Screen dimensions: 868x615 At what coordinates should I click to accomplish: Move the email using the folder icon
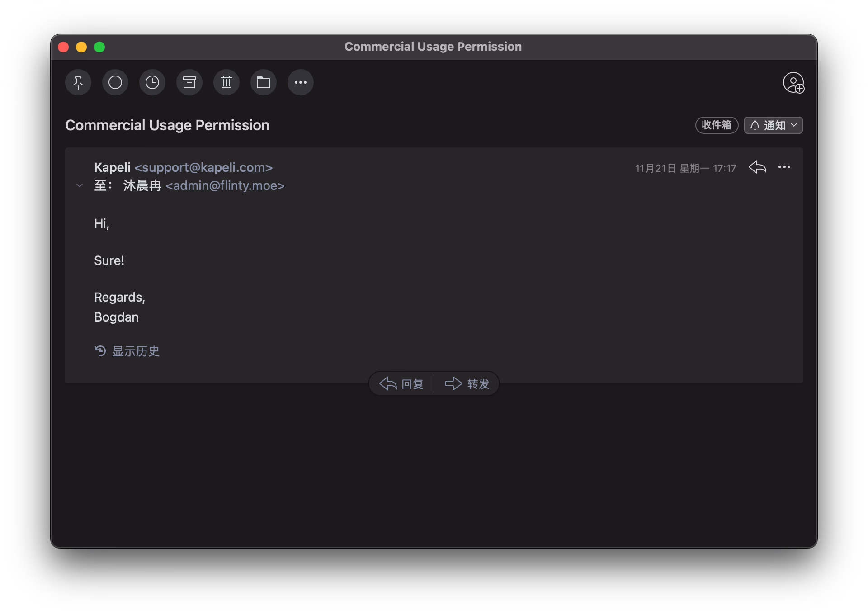[x=264, y=82]
